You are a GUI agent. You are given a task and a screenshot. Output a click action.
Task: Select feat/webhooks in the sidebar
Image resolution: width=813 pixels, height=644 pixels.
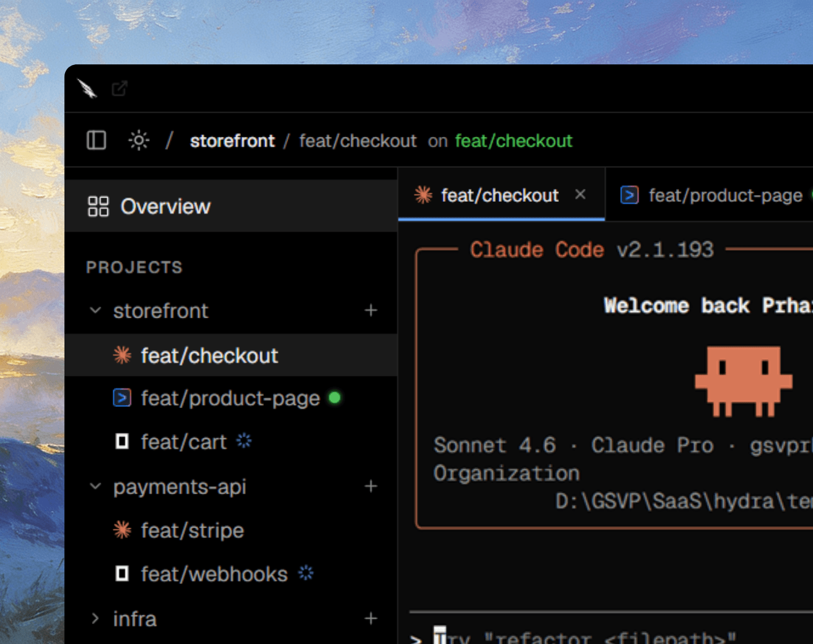tap(231, 575)
